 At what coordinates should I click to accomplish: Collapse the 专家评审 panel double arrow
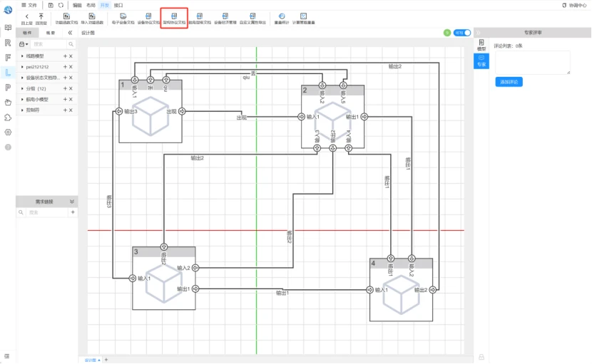coord(478,33)
